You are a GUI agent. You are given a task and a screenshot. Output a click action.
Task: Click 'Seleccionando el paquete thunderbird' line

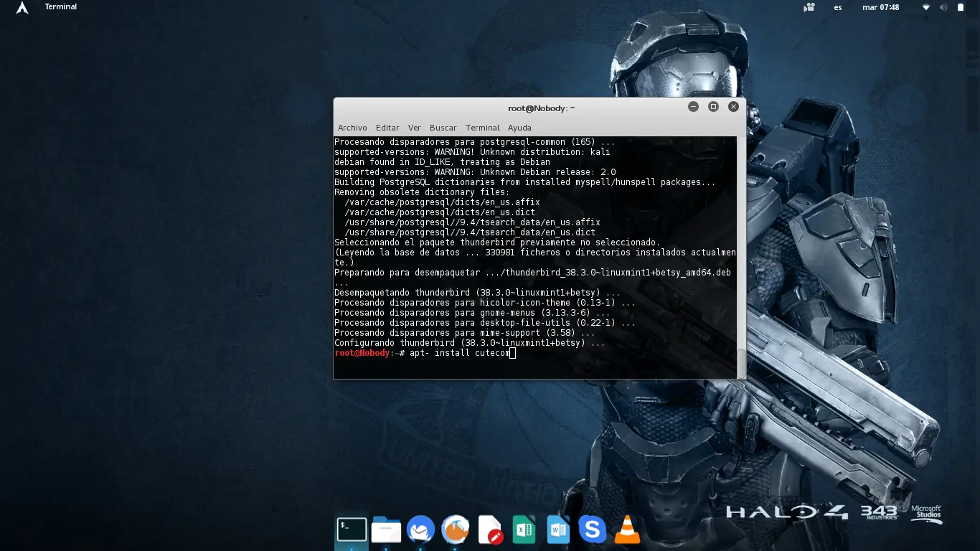(x=497, y=242)
